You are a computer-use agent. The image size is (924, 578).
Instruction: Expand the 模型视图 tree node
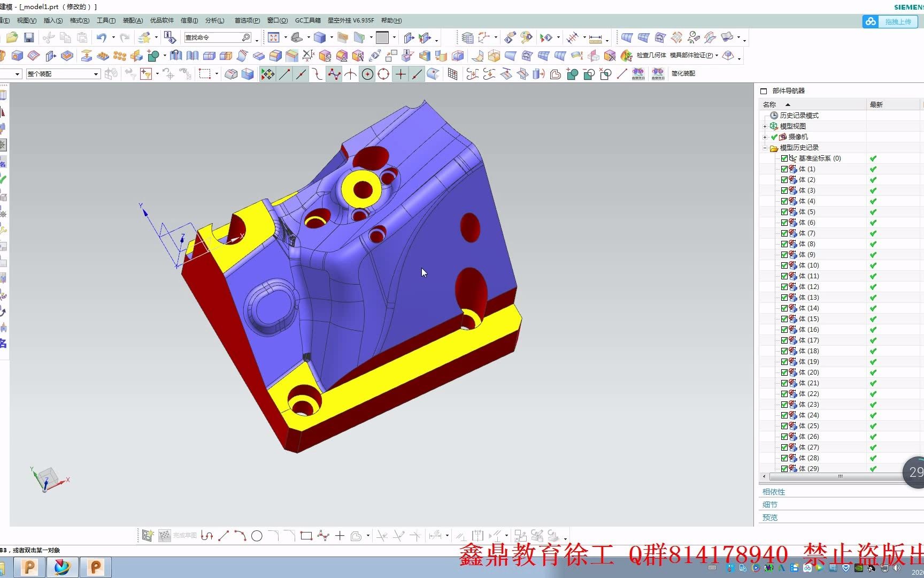pyautogui.click(x=765, y=126)
